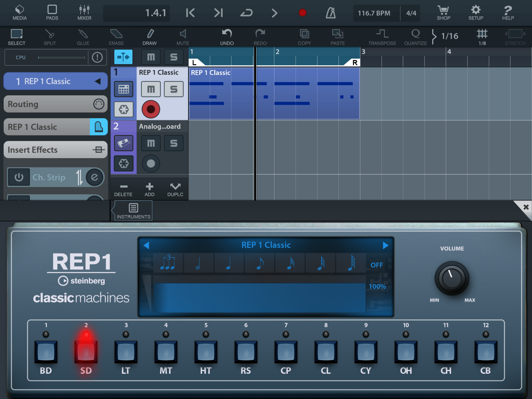
Task: Open track 1 drum instrument icon
Action: [124, 89]
